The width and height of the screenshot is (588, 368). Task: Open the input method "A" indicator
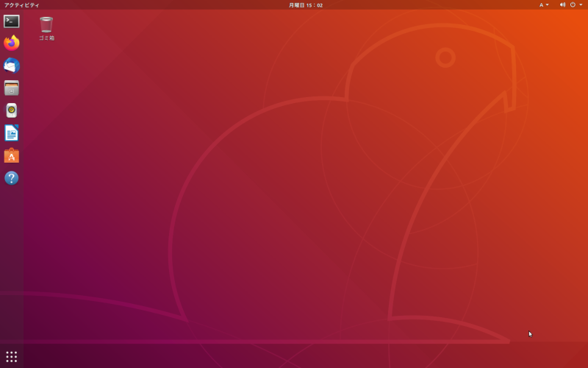542,4
